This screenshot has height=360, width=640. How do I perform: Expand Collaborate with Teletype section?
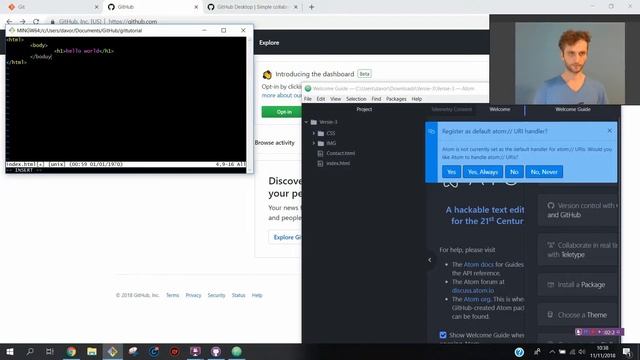pos(578,250)
